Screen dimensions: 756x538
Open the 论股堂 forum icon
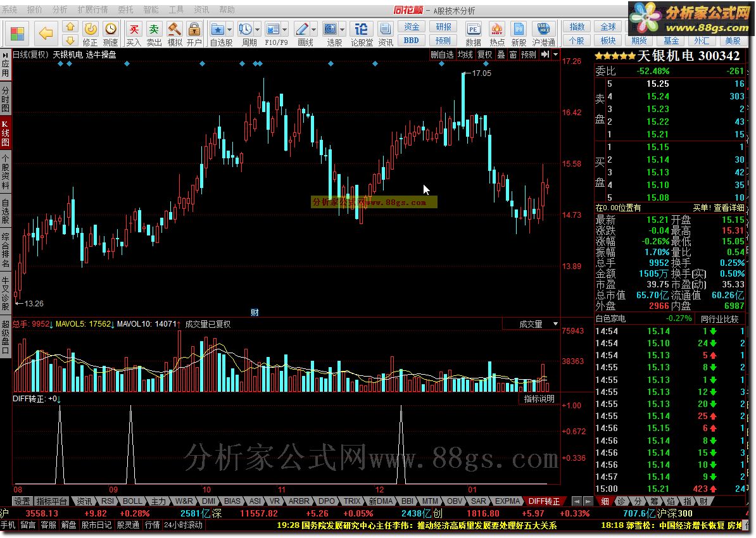coord(361,34)
